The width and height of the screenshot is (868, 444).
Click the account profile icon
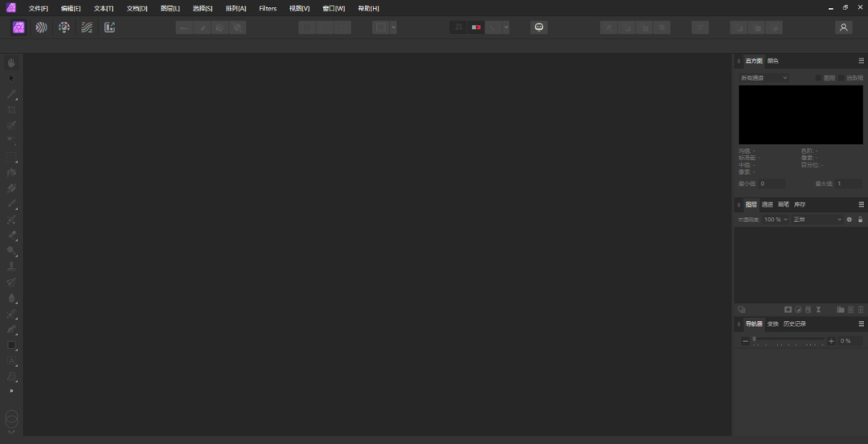click(x=843, y=27)
